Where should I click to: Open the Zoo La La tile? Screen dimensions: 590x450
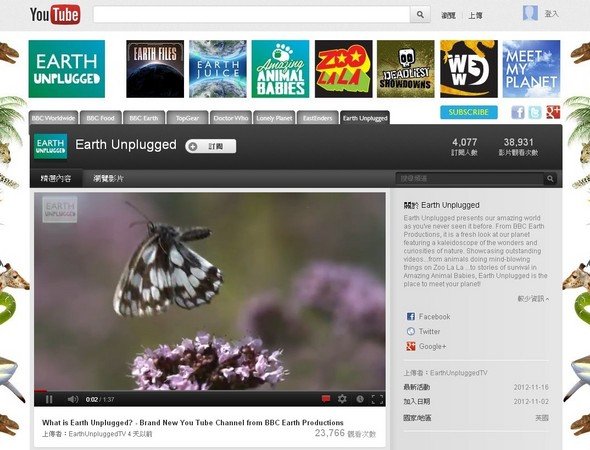click(344, 69)
